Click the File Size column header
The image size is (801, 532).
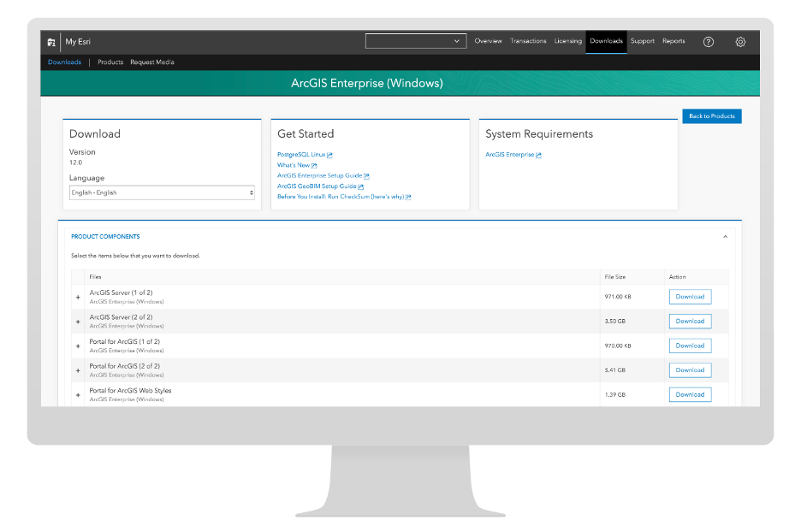615,277
